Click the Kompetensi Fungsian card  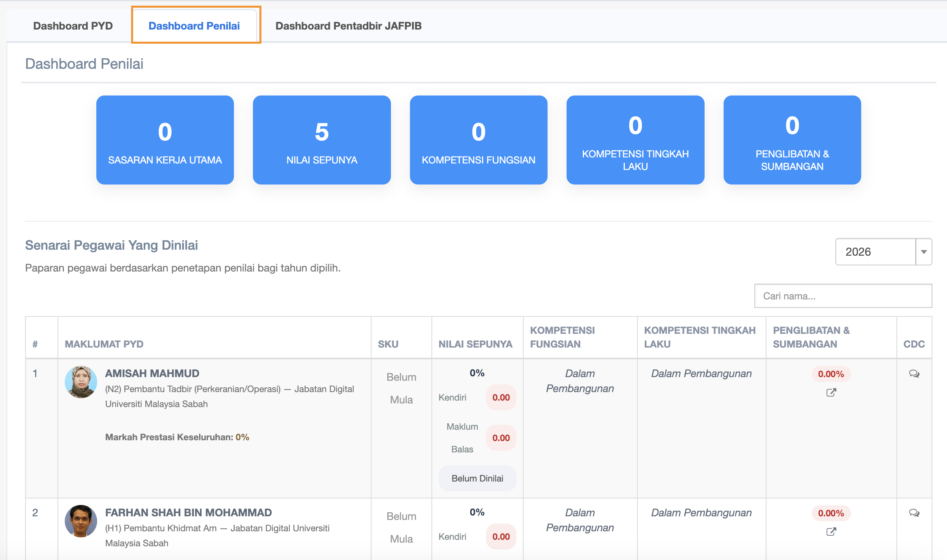click(x=478, y=140)
